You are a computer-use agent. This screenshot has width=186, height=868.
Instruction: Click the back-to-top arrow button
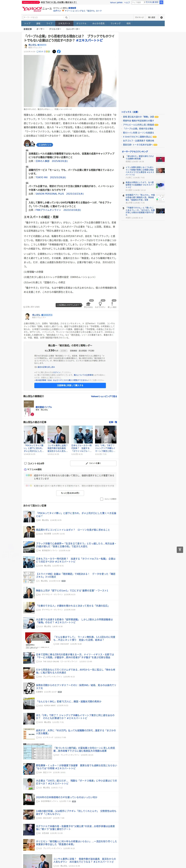pos(180,550)
